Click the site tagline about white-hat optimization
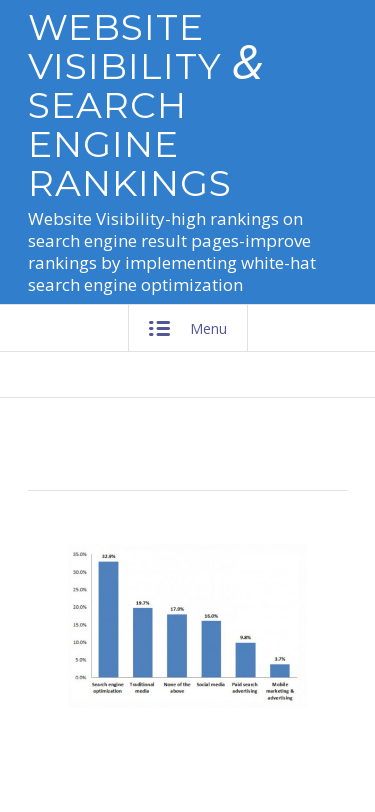Image resolution: width=375 pixels, height=812 pixels. click(172, 252)
